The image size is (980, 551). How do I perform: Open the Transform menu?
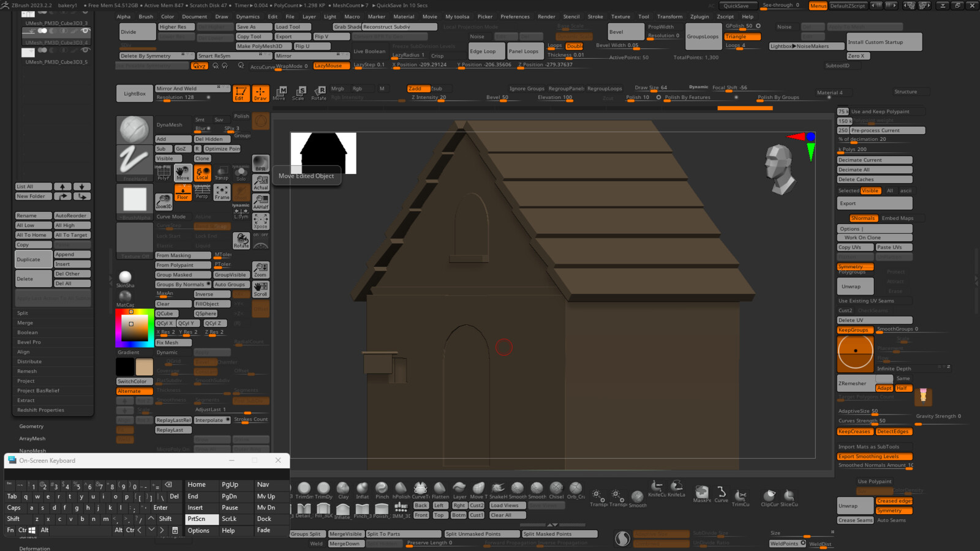click(669, 17)
